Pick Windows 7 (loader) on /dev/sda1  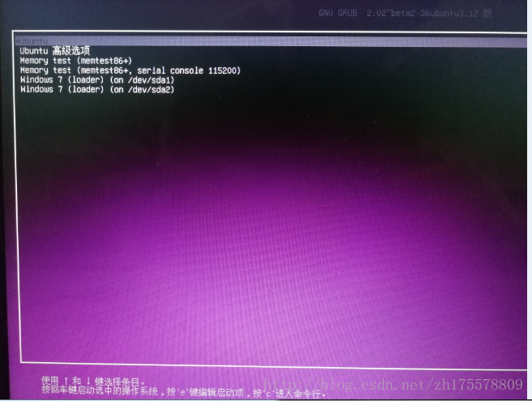tap(97, 80)
